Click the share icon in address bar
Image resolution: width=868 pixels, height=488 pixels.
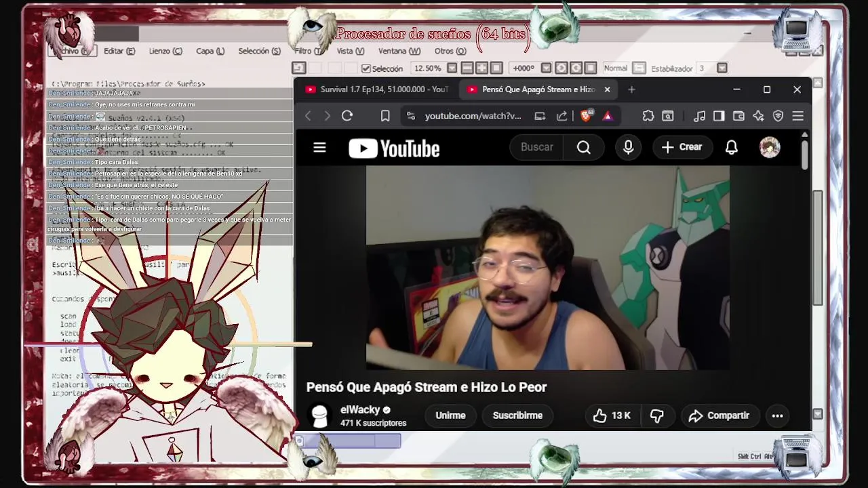tap(561, 116)
